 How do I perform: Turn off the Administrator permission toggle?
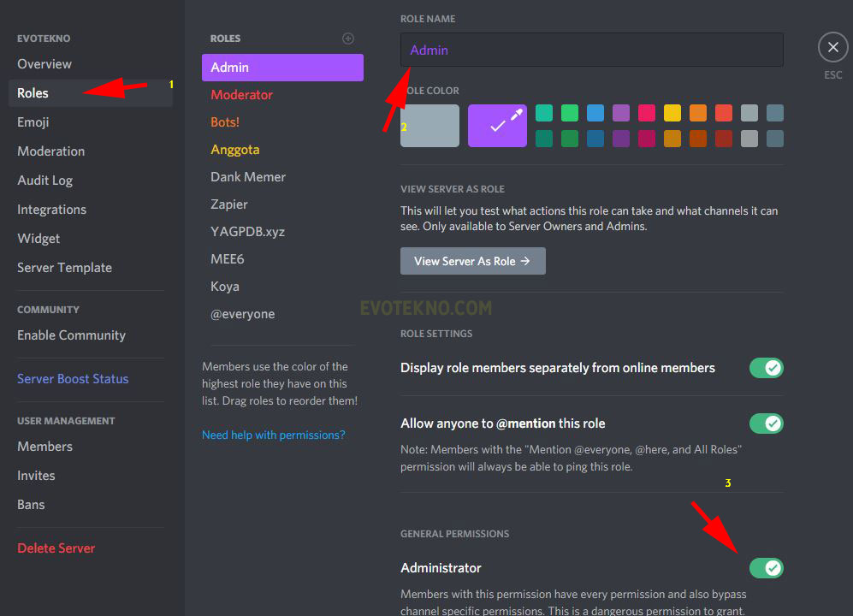pos(766,568)
